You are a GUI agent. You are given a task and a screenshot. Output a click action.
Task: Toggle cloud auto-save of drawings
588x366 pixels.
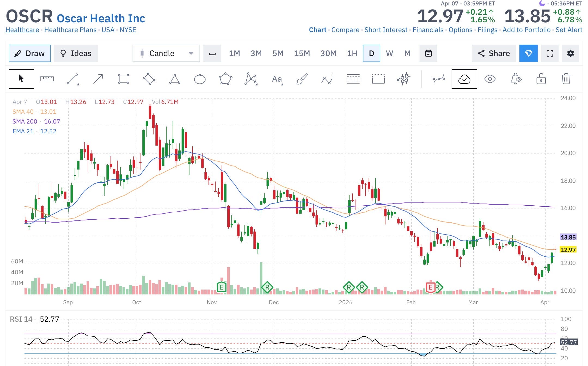[x=464, y=79]
